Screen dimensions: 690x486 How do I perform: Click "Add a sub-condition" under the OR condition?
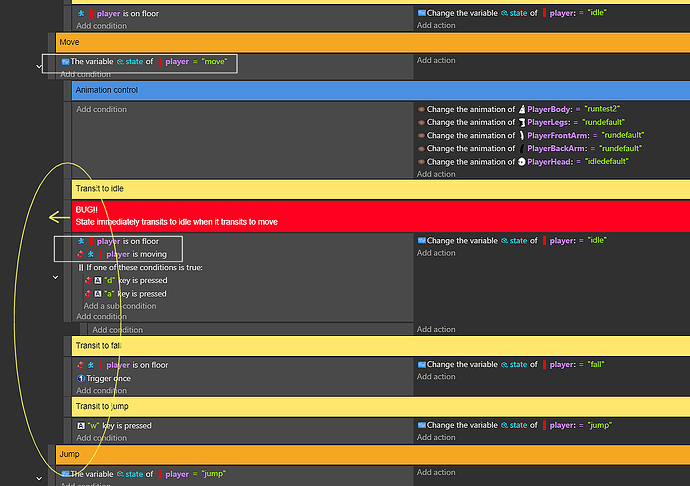[120, 306]
